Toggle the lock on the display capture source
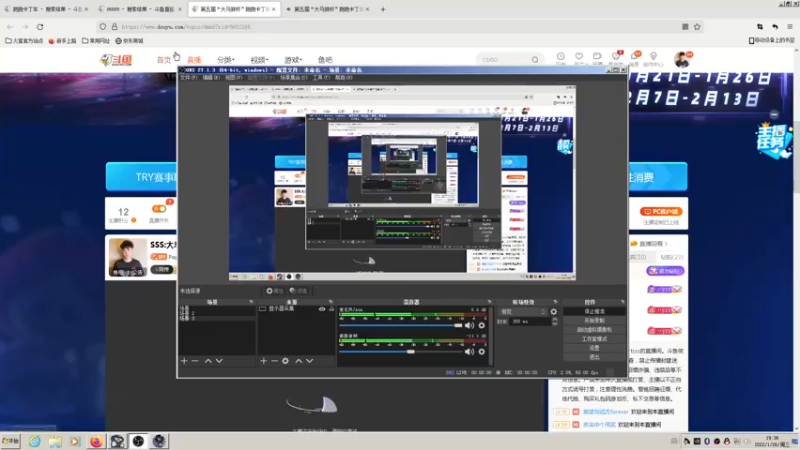Image resolution: width=800 pixels, height=450 pixels. click(x=331, y=309)
